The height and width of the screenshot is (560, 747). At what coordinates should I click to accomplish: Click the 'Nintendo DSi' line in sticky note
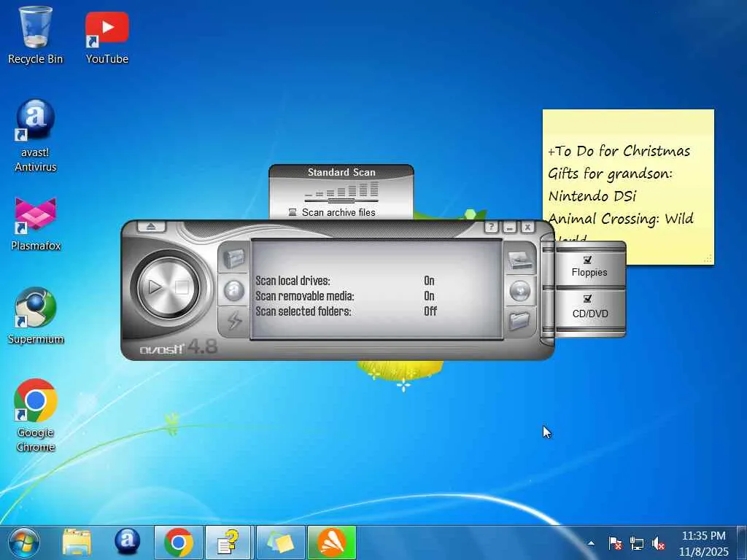pyautogui.click(x=592, y=195)
